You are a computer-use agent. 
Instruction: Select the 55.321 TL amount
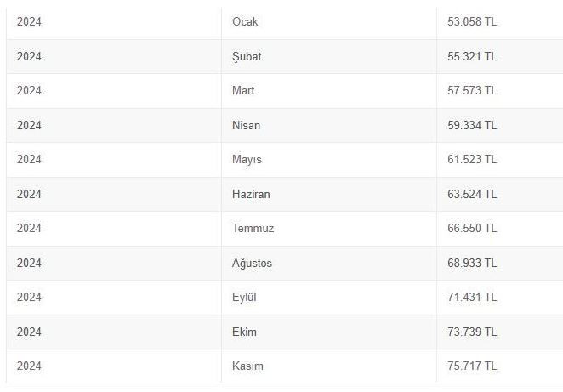[472, 56]
